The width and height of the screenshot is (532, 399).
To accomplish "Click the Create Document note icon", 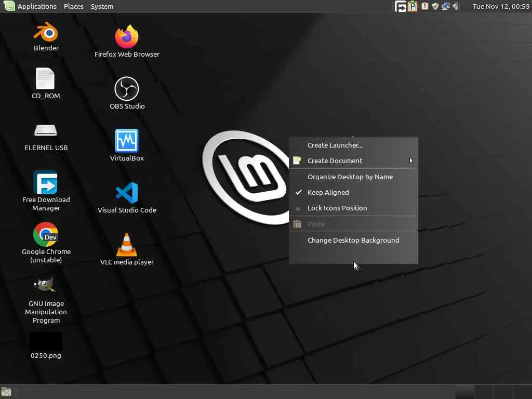I will 297,161.
